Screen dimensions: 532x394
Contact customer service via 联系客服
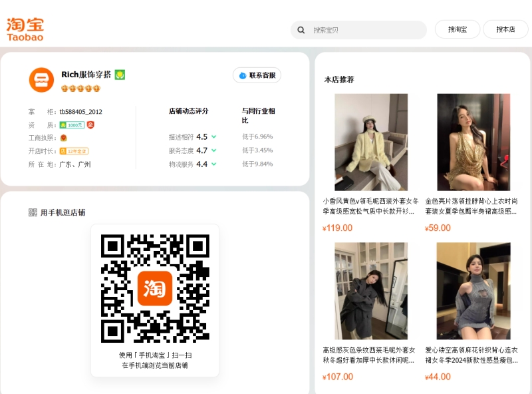[x=257, y=75]
